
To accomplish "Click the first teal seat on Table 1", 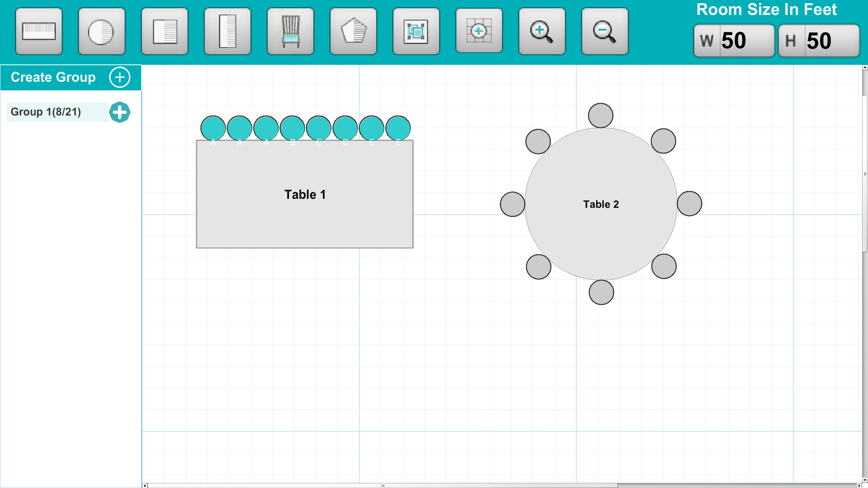I will [x=213, y=128].
